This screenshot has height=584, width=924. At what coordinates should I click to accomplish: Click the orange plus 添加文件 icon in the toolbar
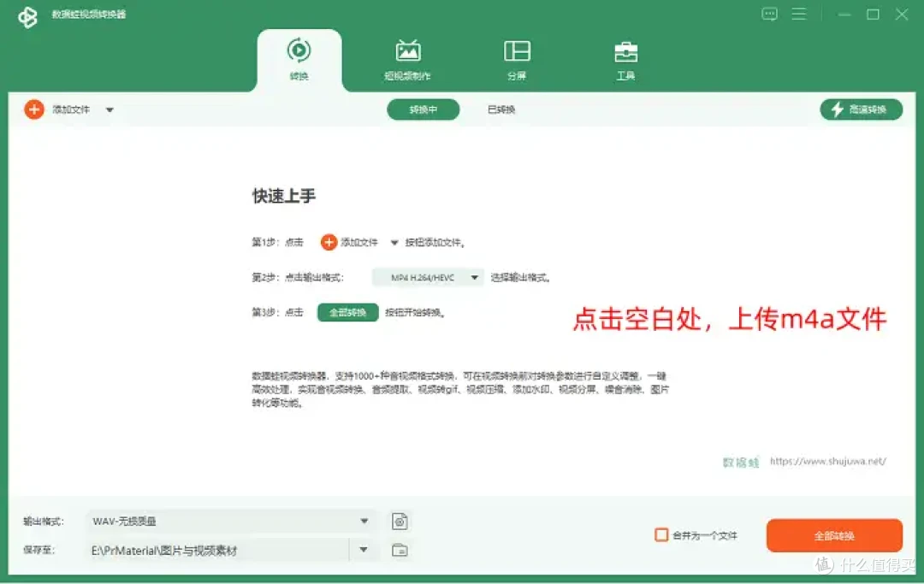click(34, 109)
